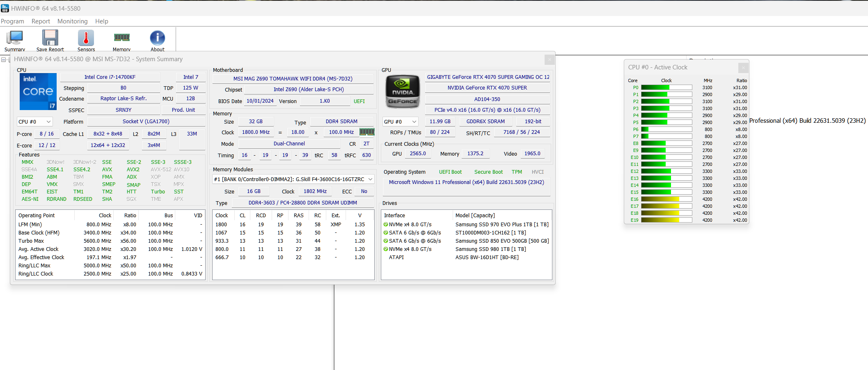The width and height of the screenshot is (868, 370).
Task: Click the Socket V (LGA1700) platform field
Action: click(x=146, y=122)
